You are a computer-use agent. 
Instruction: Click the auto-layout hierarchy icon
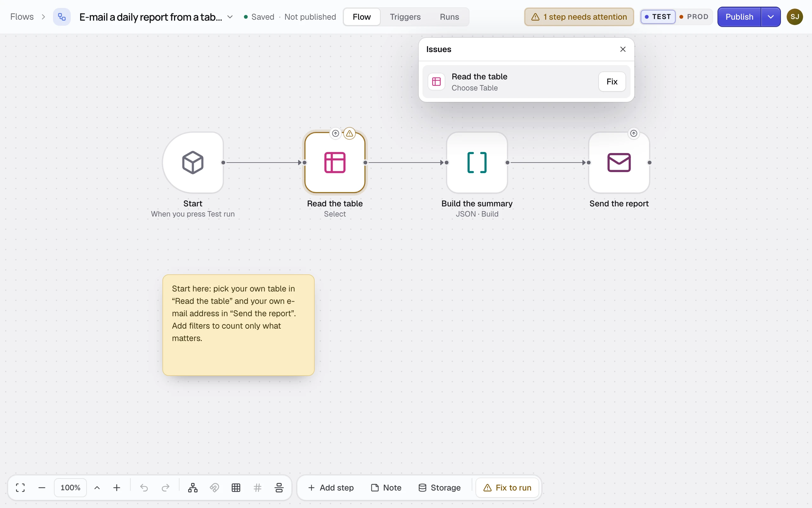[193, 487]
